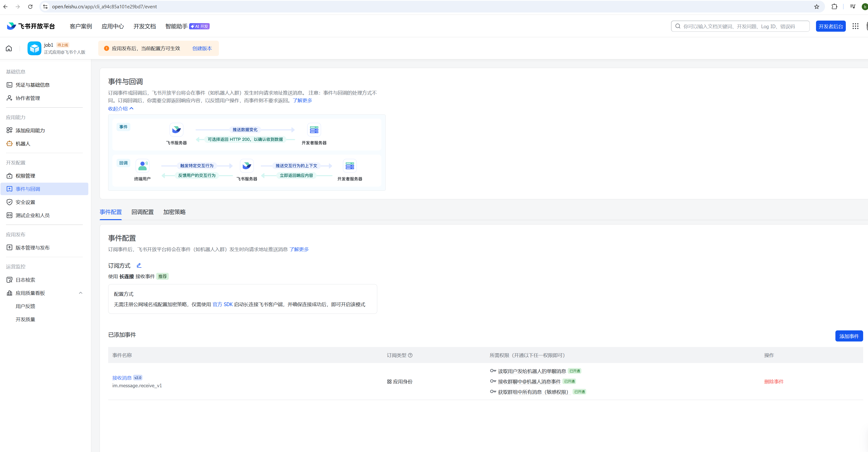Viewport: 868px width, 452px height.
Task: Click the 创建版本 link in banner
Action: click(202, 48)
